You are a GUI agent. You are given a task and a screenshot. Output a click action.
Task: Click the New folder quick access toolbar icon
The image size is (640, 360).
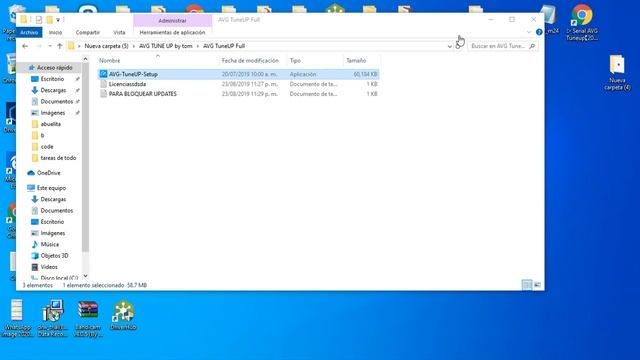(49, 20)
